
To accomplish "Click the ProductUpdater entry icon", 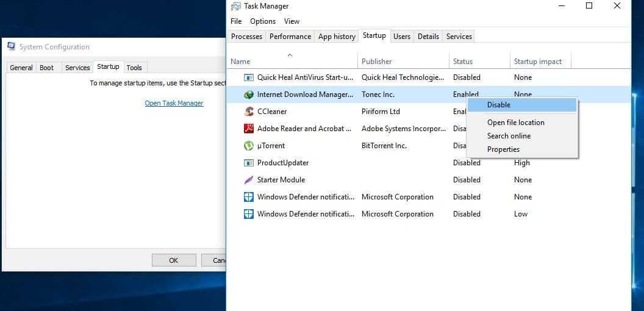I will (x=248, y=163).
